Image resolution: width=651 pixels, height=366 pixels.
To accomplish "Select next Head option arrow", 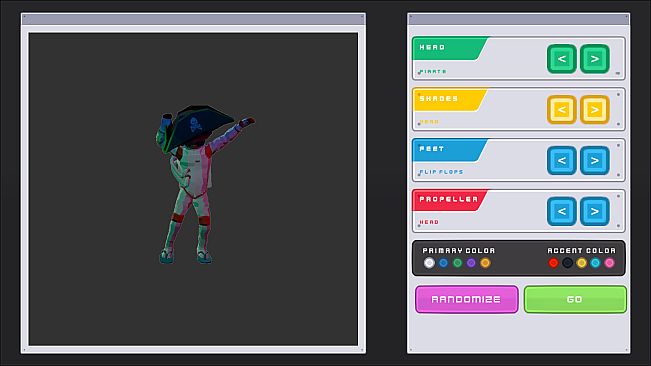I will 595,59.
